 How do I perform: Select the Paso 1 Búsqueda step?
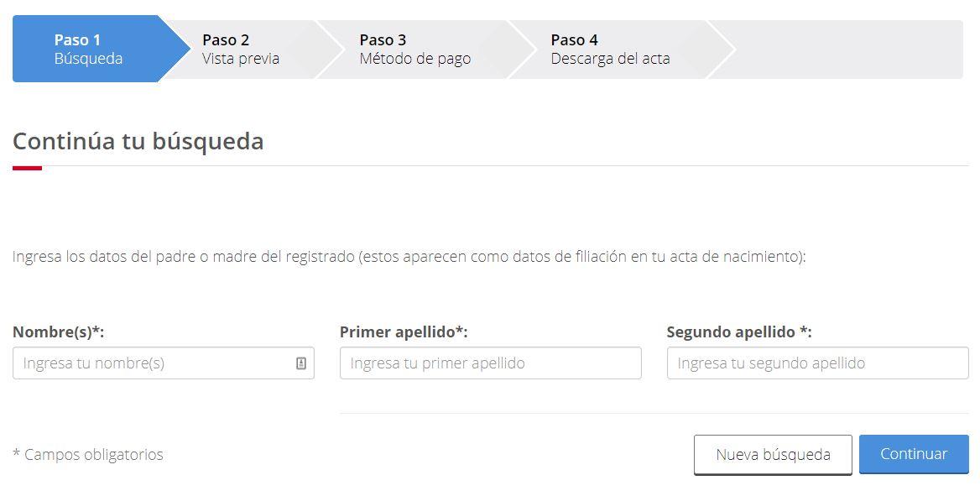click(94, 49)
